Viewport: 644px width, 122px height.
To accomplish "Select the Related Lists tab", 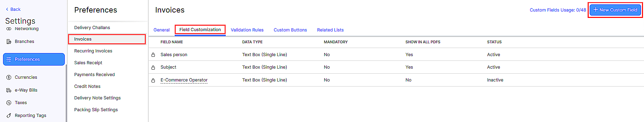I will click(330, 30).
